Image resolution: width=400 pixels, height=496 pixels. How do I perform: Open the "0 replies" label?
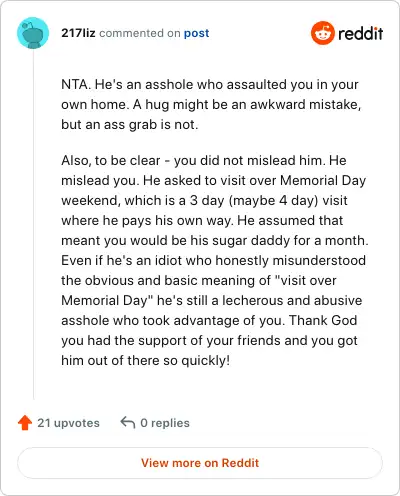tap(165, 423)
